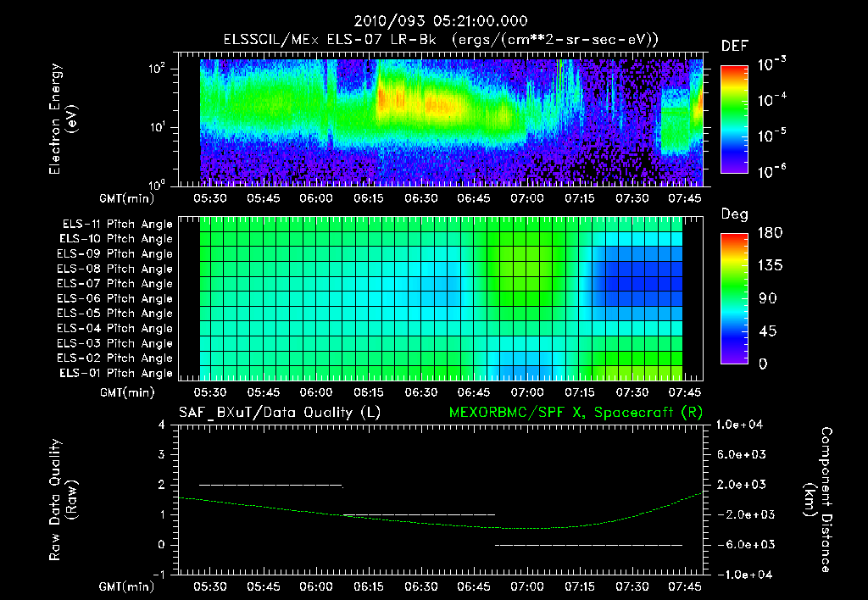The image size is (868, 600).
Task: Select the ELS-08 Pitch Angle row label
Action: point(115,269)
